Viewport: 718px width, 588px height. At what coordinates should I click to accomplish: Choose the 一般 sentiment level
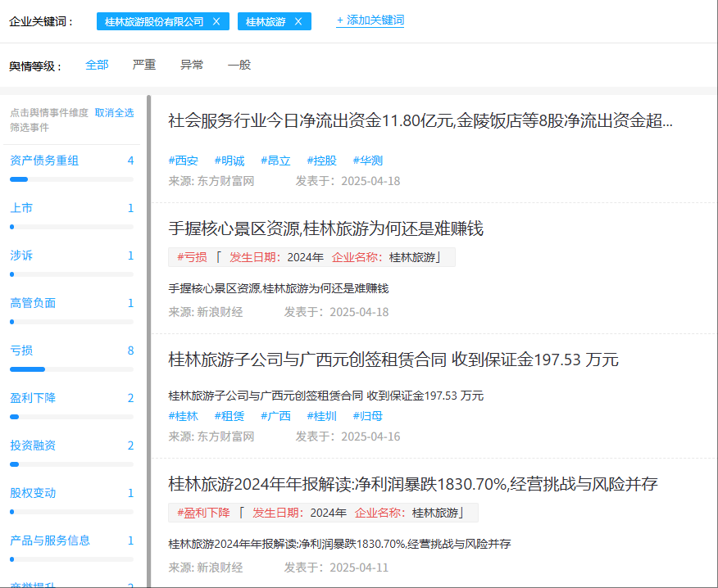[239, 65]
